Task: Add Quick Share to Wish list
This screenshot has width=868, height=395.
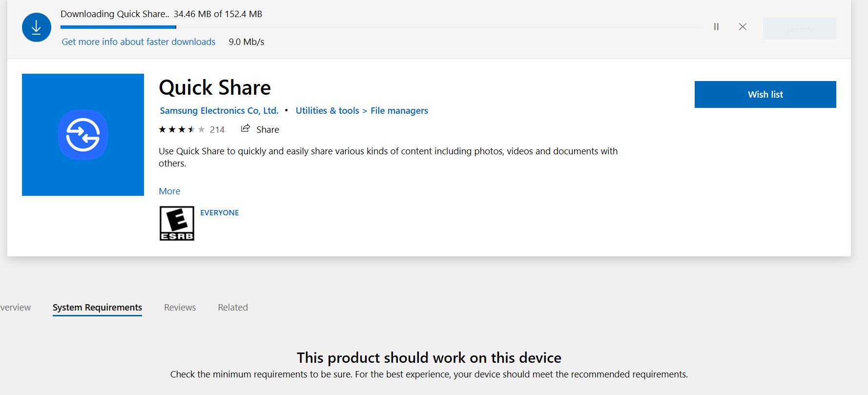Action: coord(765,95)
